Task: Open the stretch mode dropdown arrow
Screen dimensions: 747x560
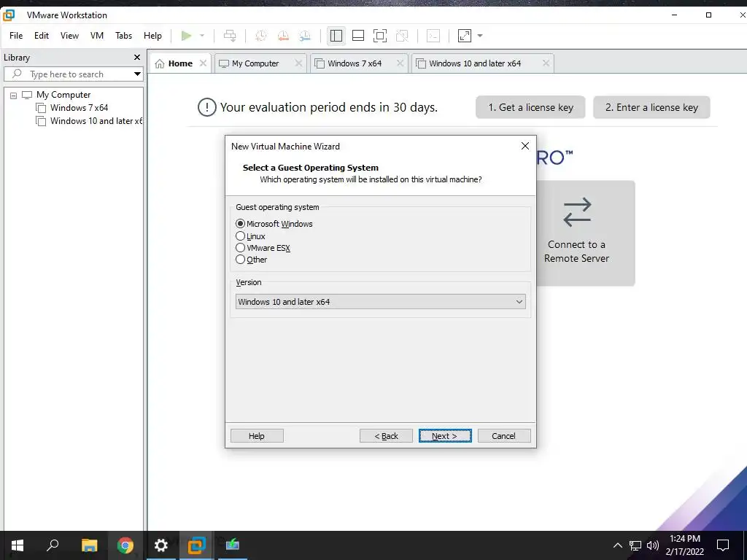Action: (480, 36)
